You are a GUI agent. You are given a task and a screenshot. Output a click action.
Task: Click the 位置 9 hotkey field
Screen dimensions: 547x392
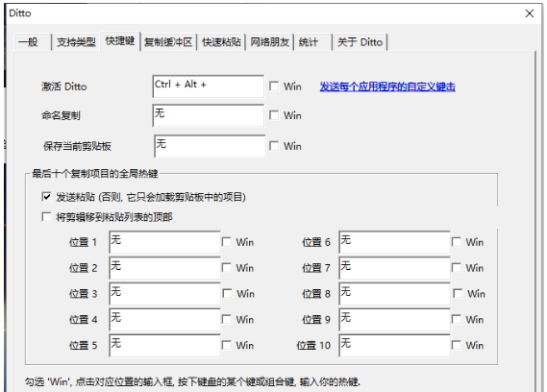394,319
